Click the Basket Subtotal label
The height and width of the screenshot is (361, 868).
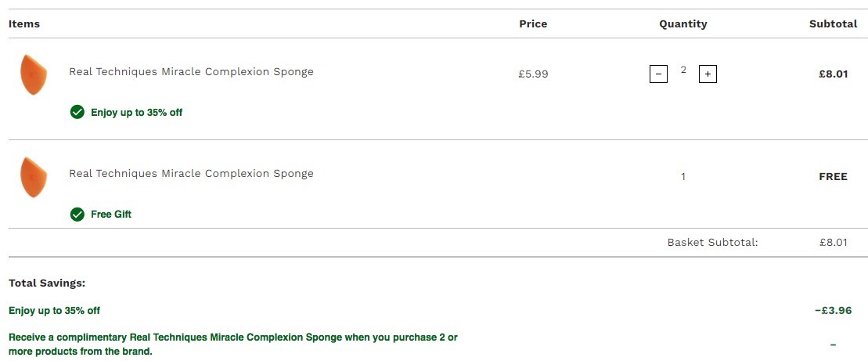click(x=712, y=242)
